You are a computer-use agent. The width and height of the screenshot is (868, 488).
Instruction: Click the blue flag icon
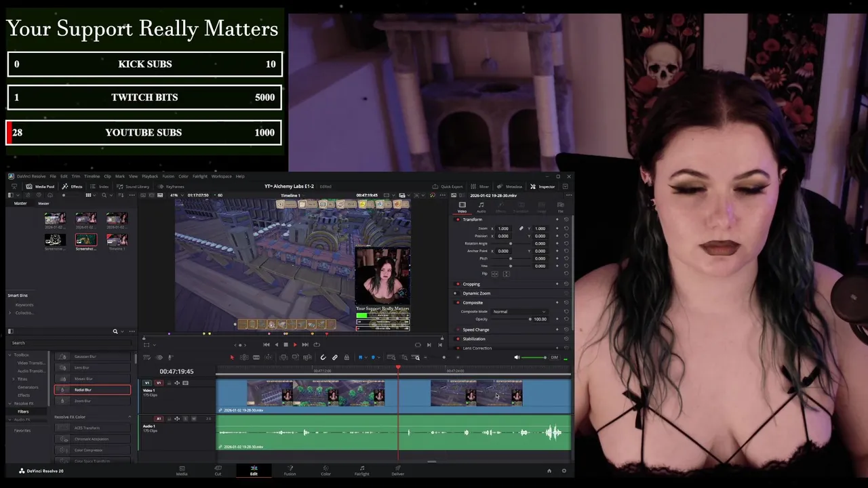360,357
